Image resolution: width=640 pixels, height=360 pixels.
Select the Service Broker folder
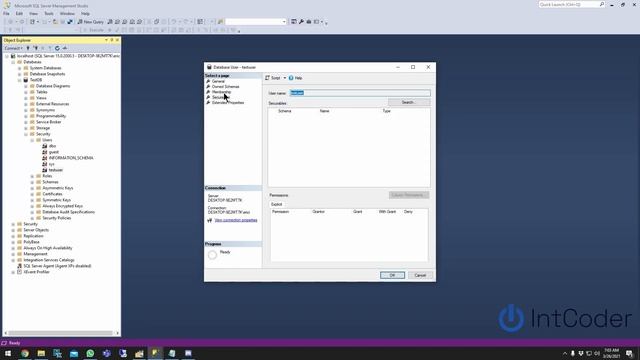pos(49,122)
